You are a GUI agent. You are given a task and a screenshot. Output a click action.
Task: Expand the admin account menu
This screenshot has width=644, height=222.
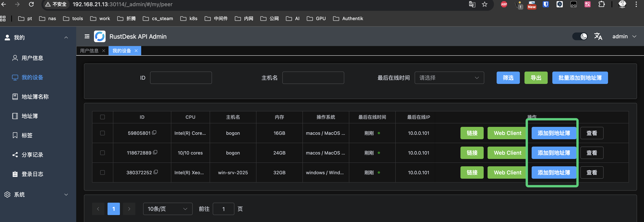click(624, 37)
